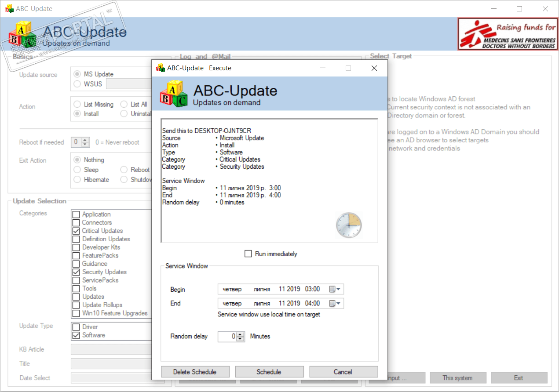Select List Missing action radio
This screenshot has height=392, width=559.
point(77,105)
